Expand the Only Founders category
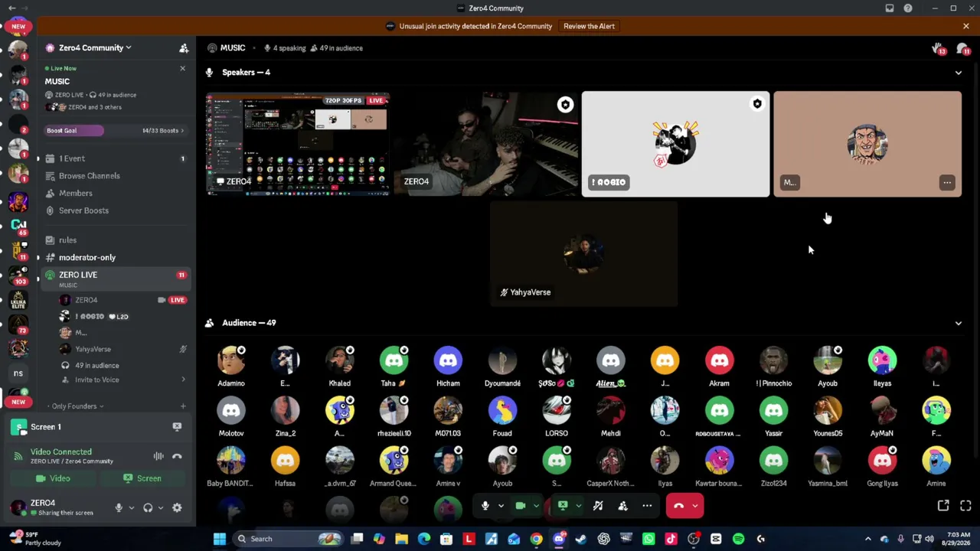The width and height of the screenshot is (980, 551). [x=74, y=406]
